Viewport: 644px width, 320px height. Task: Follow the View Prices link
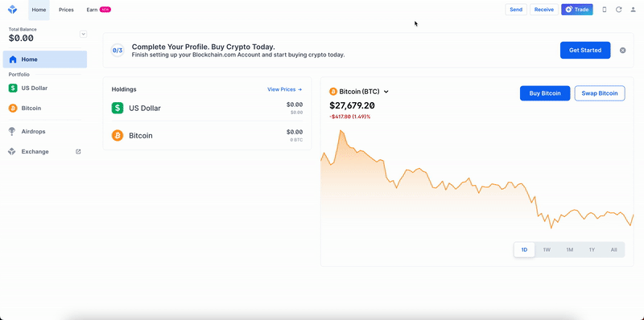(x=285, y=89)
